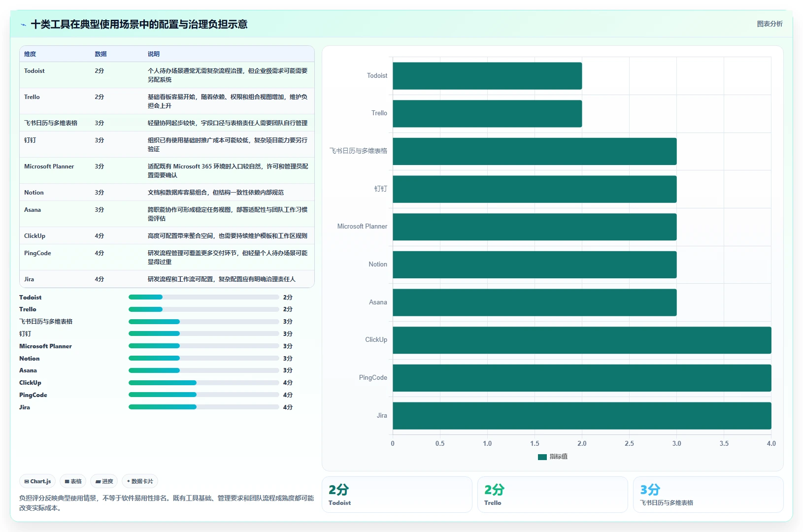
Task: Open the 飞书日历与多维表格 3分 data card
Action: (708, 495)
